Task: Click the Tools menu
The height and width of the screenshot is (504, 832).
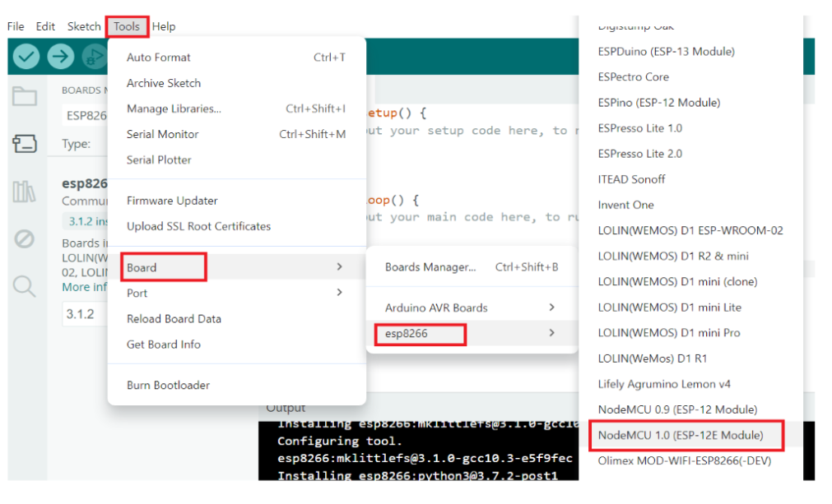Action: point(127,26)
